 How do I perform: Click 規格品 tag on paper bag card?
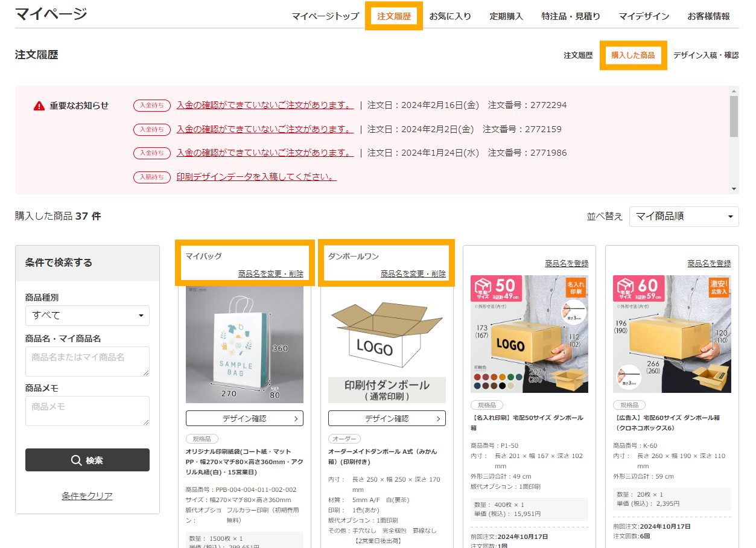click(x=202, y=439)
